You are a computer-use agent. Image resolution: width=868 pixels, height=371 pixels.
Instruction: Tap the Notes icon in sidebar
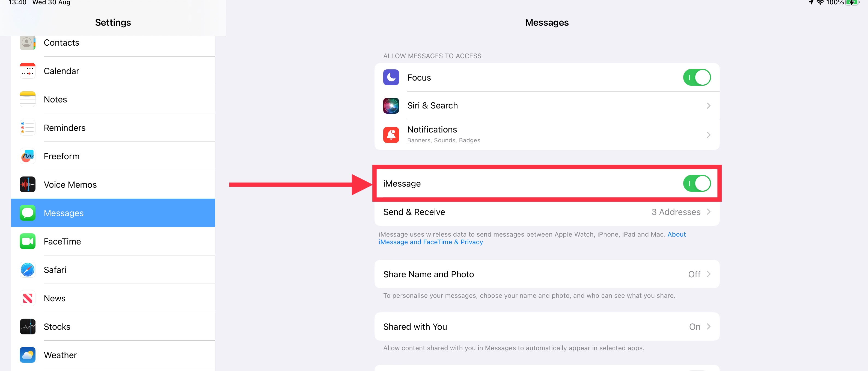[x=27, y=99]
